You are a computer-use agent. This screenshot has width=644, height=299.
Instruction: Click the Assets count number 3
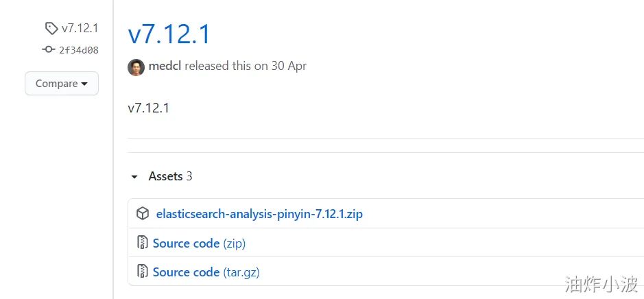tap(189, 176)
